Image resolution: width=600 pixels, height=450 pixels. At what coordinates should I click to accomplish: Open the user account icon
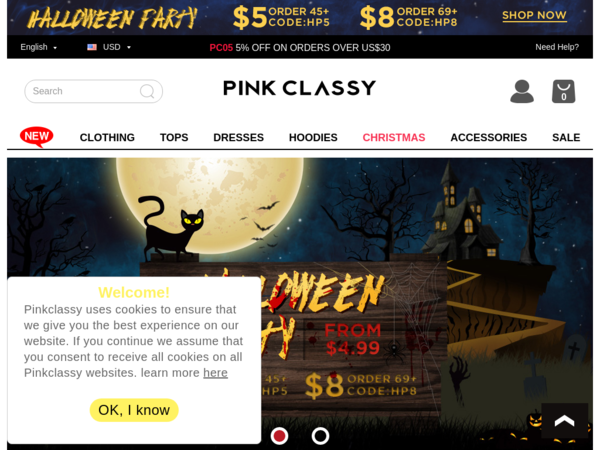pyautogui.click(x=522, y=91)
